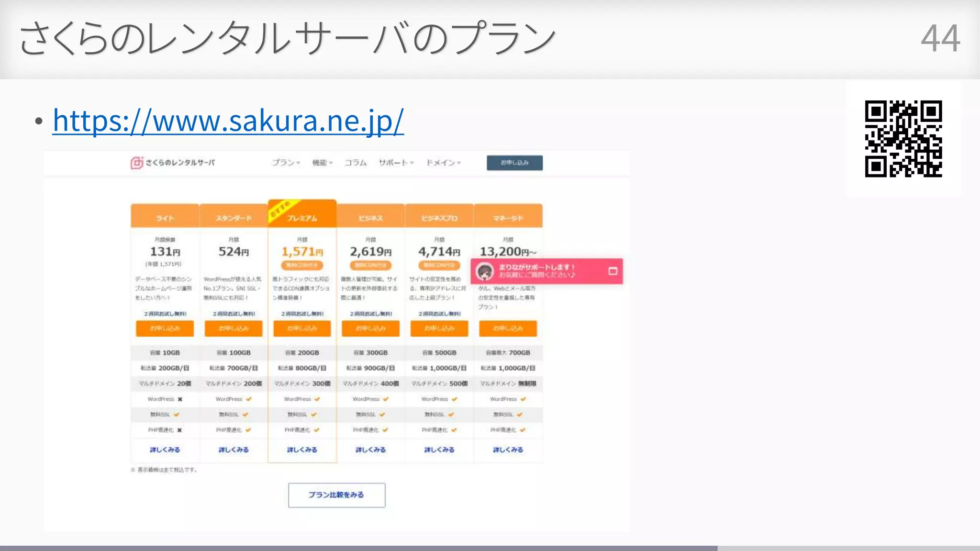Open 詳しくみる for the プレミアム plan
Image resolution: width=980 pixels, height=551 pixels.
click(x=302, y=450)
